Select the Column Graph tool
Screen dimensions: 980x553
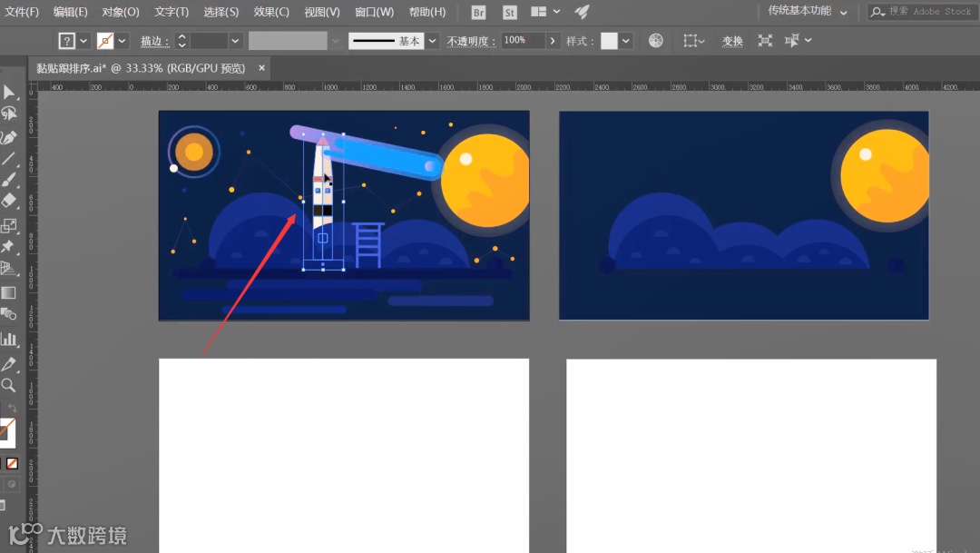[x=9, y=340]
